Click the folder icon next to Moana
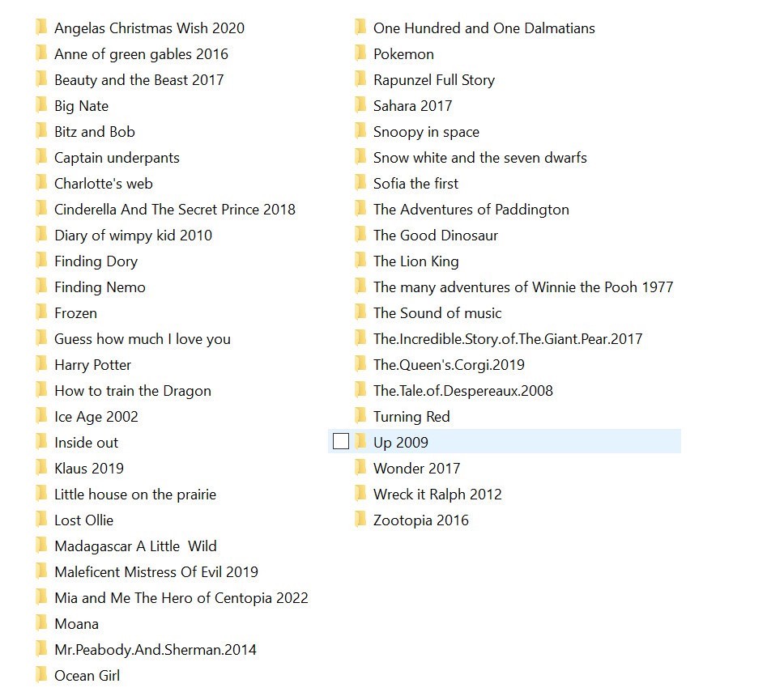 (41, 623)
